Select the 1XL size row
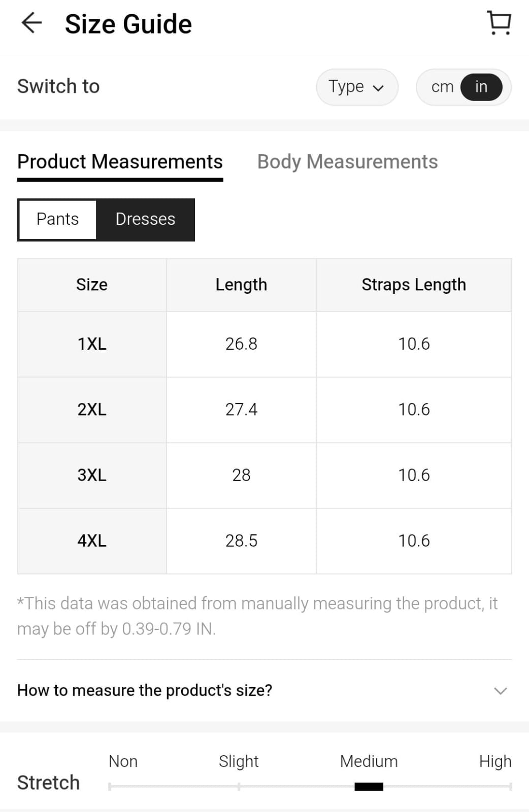Image resolution: width=529 pixels, height=812 pixels. (x=92, y=344)
